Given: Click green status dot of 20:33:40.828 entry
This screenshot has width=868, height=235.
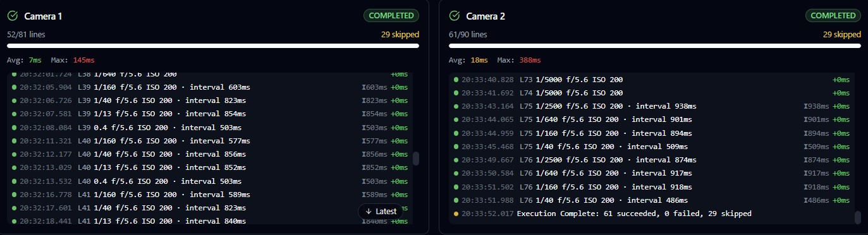Looking at the screenshot, I should (x=456, y=80).
